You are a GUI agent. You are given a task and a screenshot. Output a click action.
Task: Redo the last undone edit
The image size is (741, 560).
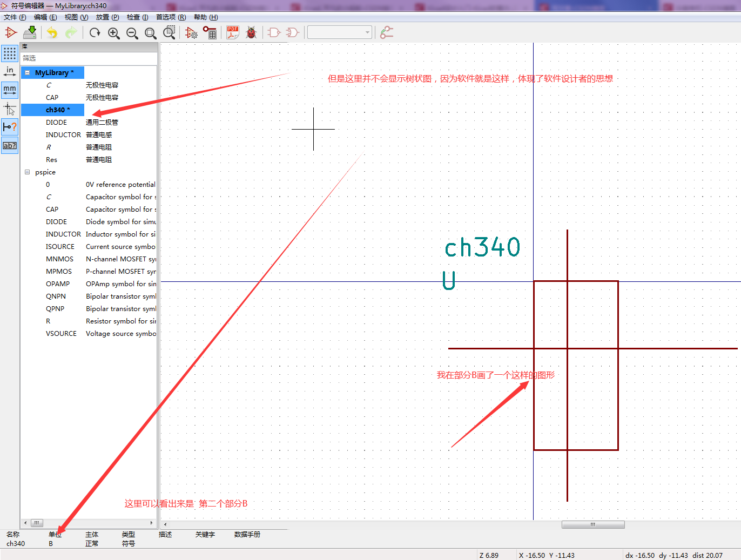71,33
